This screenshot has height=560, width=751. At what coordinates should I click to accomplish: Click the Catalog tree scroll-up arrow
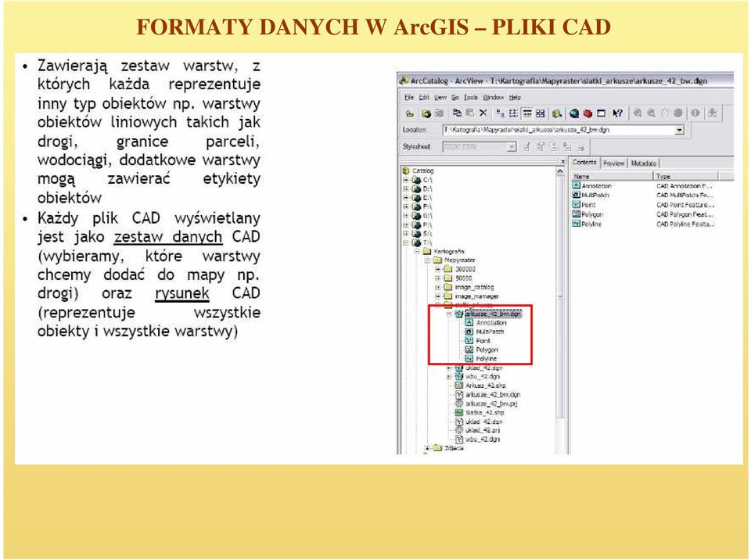560,171
